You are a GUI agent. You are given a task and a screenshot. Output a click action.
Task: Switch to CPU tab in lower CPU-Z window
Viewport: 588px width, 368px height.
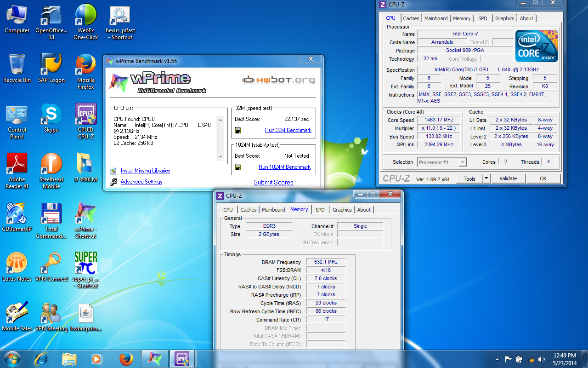click(228, 210)
